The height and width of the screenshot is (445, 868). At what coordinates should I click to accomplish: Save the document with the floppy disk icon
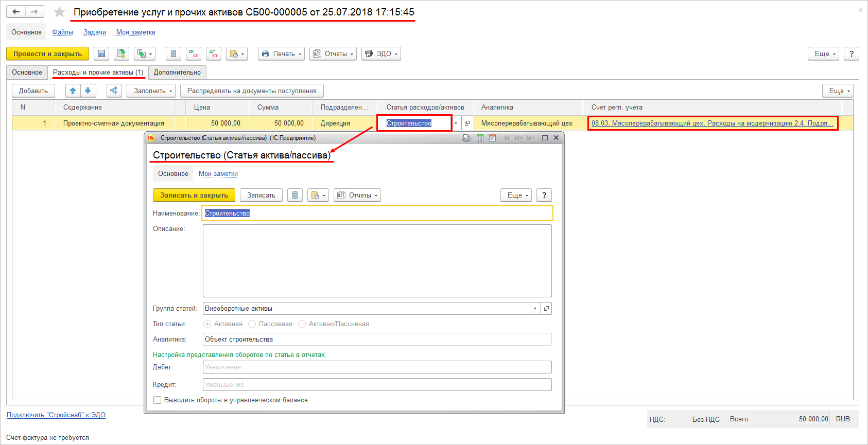click(x=101, y=54)
